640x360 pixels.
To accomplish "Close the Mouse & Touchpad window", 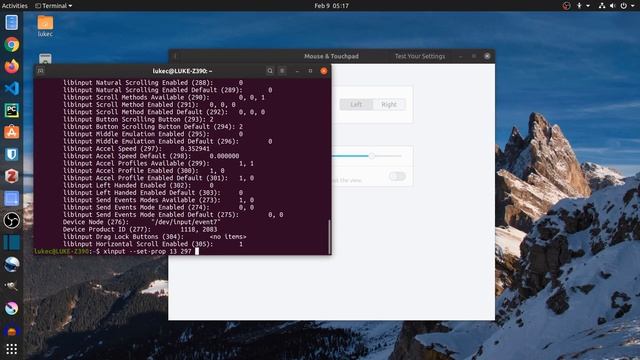I will (487, 56).
